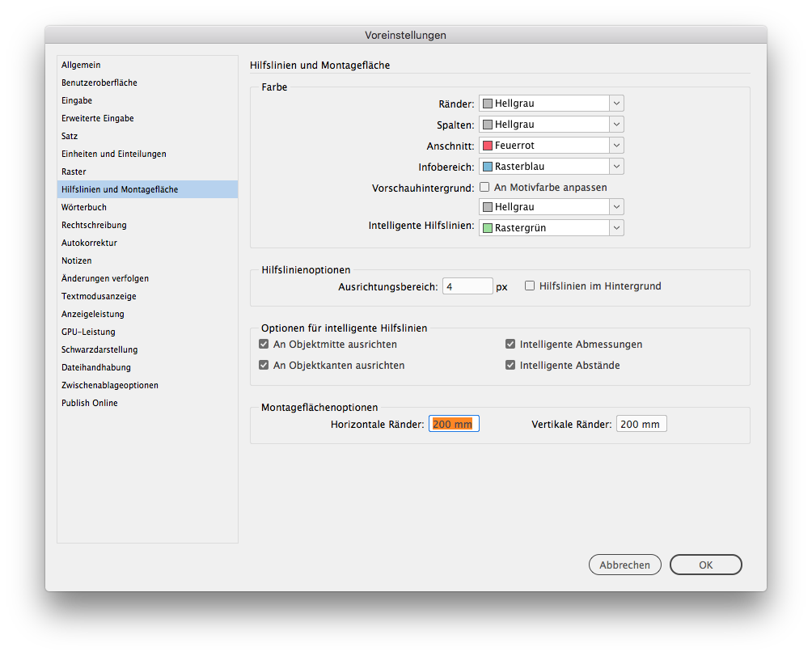Viewport: 812px width, 656px height.
Task: Open the Wörterbuch preferences section
Action: pos(84,207)
